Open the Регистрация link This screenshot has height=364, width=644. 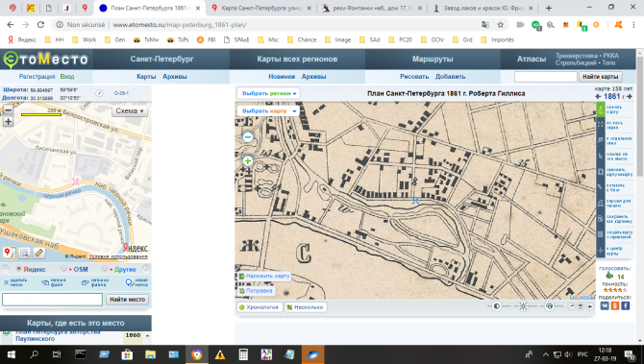37,76
